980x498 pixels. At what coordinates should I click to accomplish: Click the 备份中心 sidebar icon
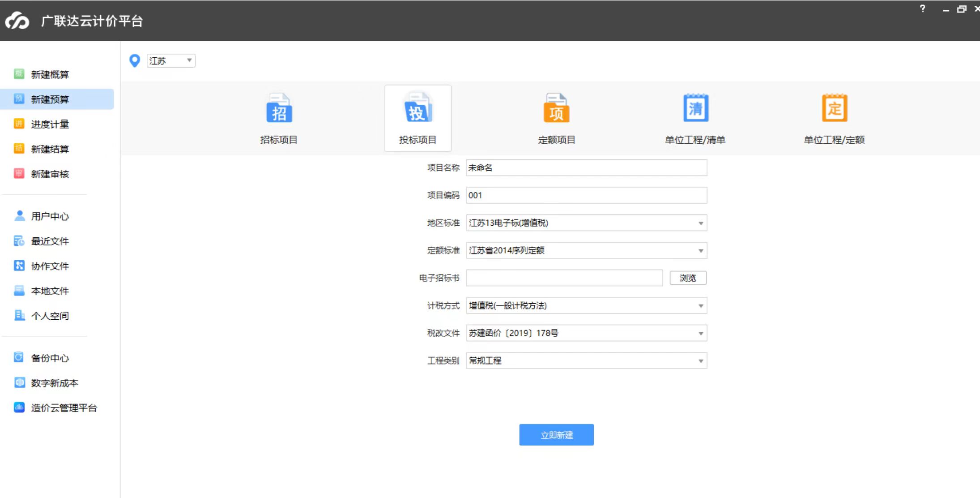click(x=19, y=357)
